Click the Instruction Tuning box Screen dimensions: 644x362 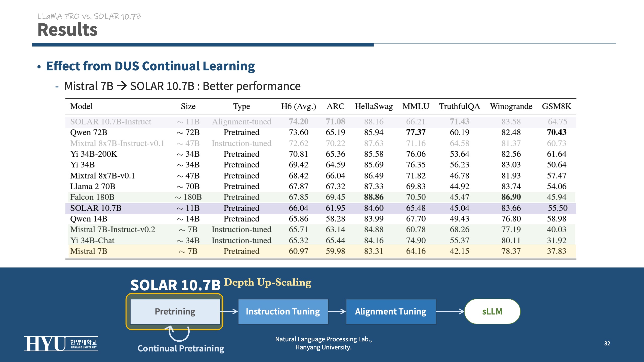tap(283, 311)
